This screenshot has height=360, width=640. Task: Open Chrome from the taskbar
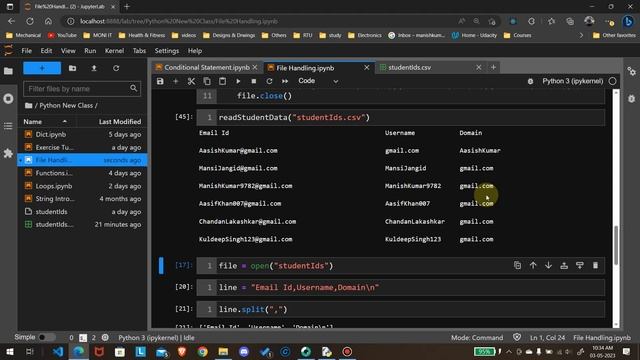tap(202, 351)
